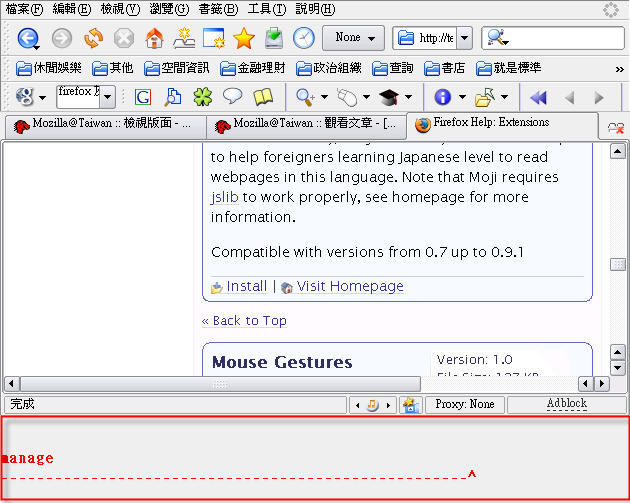This screenshot has height=503, width=630.
Task: Click the Back navigation arrow icon
Action: coord(28,39)
